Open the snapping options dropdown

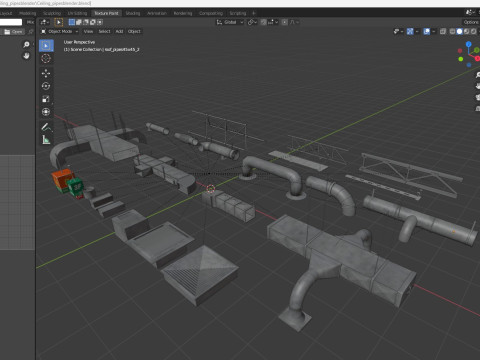click(273, 22)
